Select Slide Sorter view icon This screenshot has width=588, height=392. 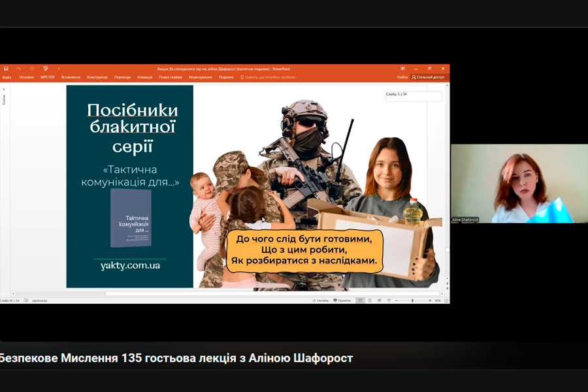(x=370, y=301)
